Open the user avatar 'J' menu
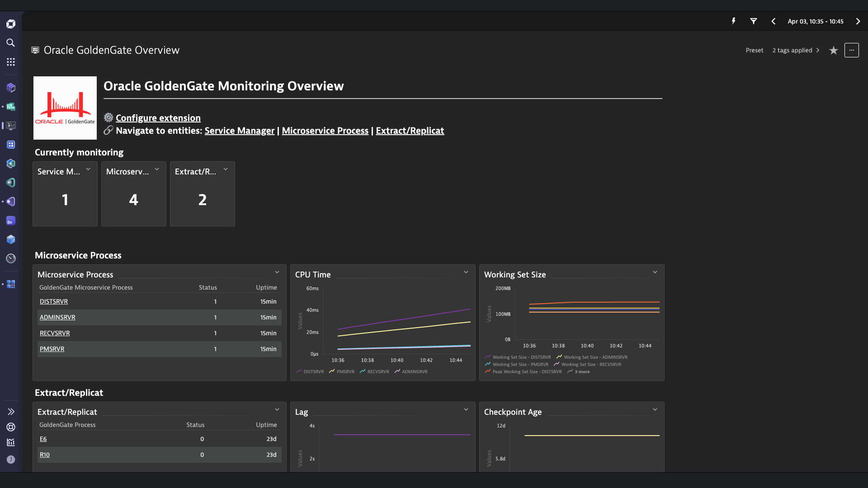 [x=11, y=460]
